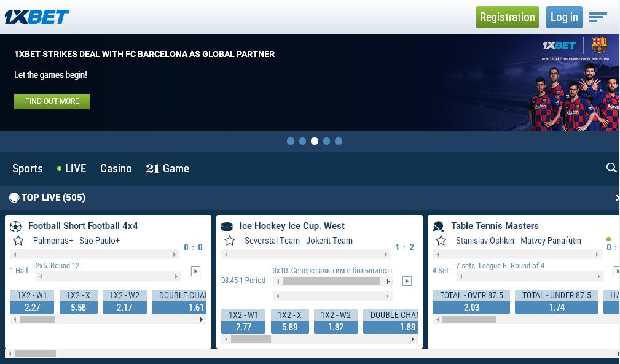Favorite the Stanislav Oshkin match star
This screenshot has width=620, height=364.
(x=441, y=241)
